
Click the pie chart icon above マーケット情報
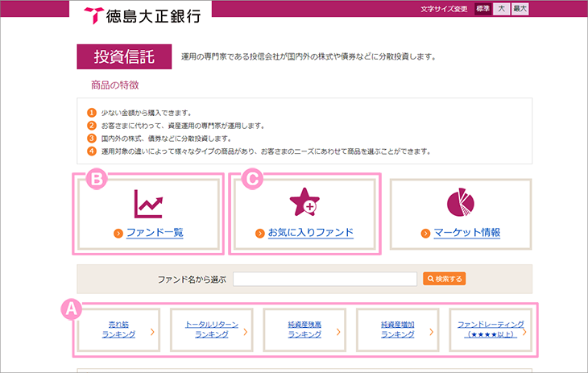point(461,202)
